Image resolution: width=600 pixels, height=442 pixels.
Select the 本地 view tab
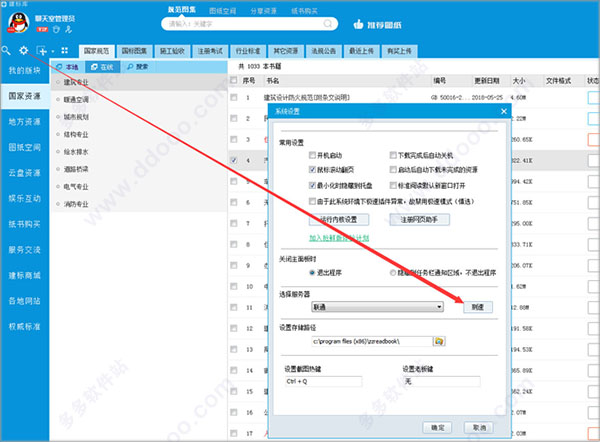68,67
